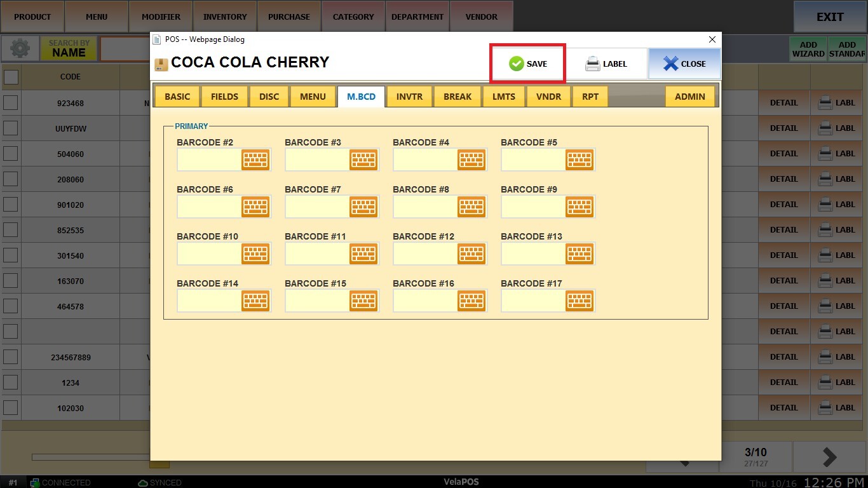Open on-screen keyboard for Barcode #5
Screen dimensions: 868x488
click(x=580, y=159)
